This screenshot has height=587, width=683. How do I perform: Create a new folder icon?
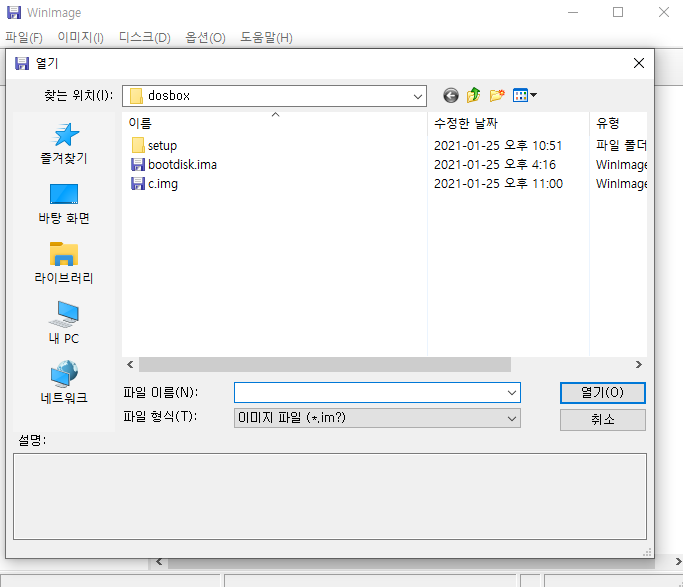[x=497, y=95]
